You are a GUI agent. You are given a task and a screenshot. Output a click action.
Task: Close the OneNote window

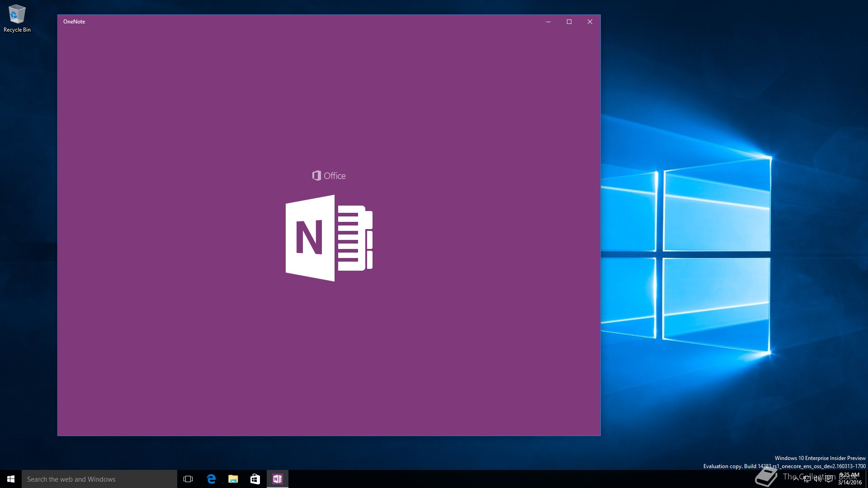pos(590,22)
